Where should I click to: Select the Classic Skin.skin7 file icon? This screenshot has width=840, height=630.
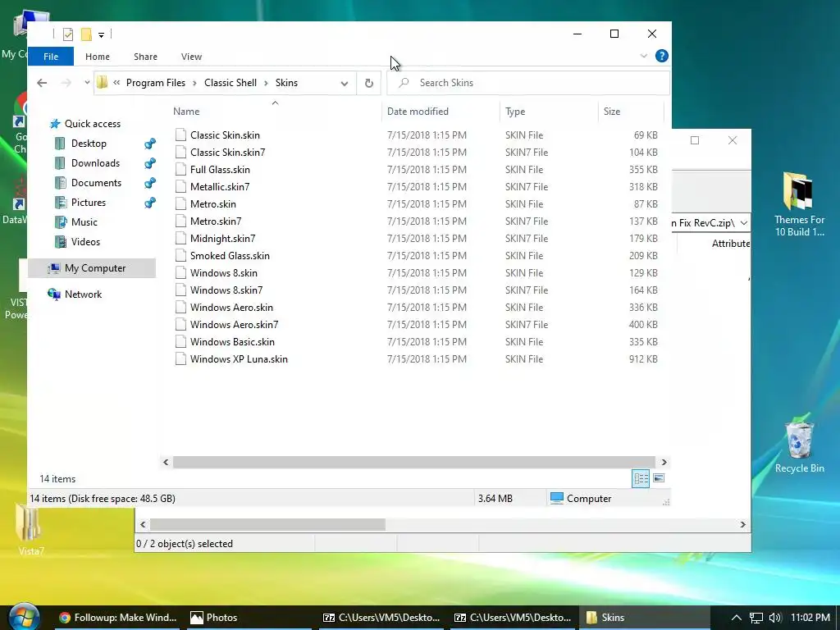[x=180, y=152]
